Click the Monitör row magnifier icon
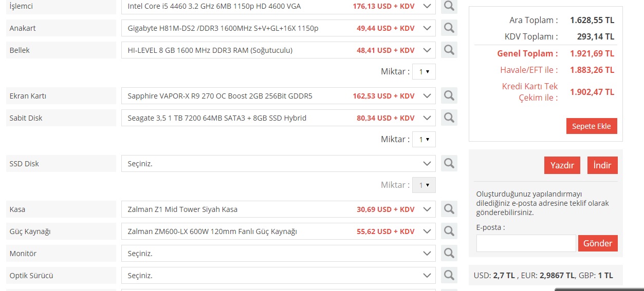The height and width of the screenshot is (291, 644). (x=449, y=253)
